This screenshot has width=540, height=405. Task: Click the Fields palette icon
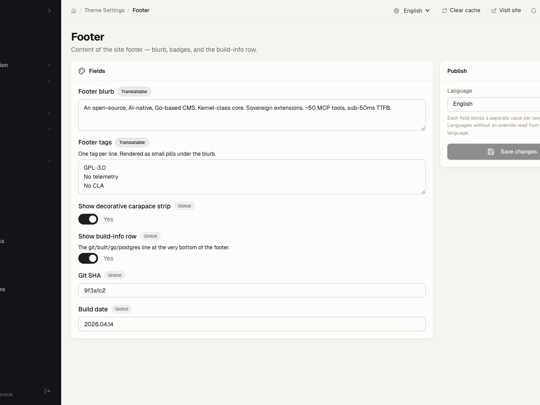point(82,71)
